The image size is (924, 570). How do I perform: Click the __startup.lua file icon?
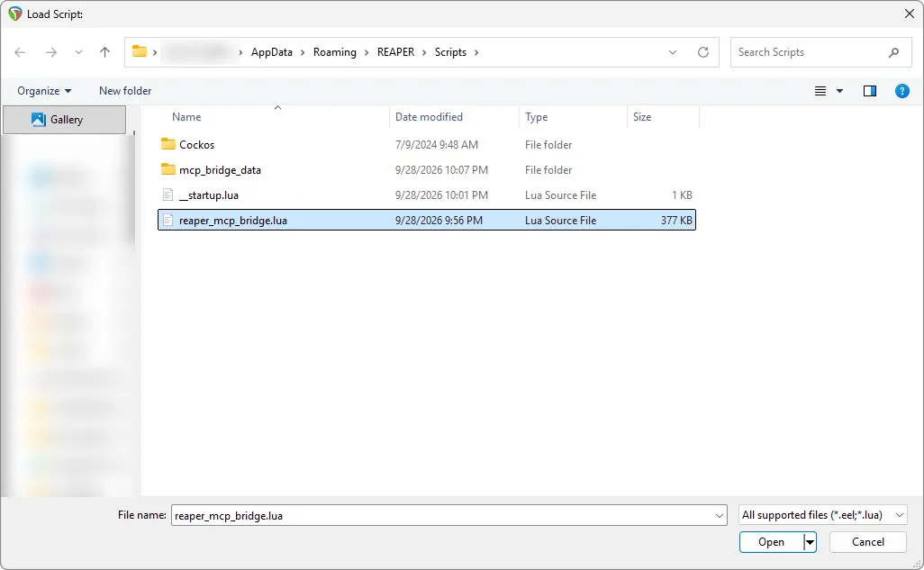point(168,195)
